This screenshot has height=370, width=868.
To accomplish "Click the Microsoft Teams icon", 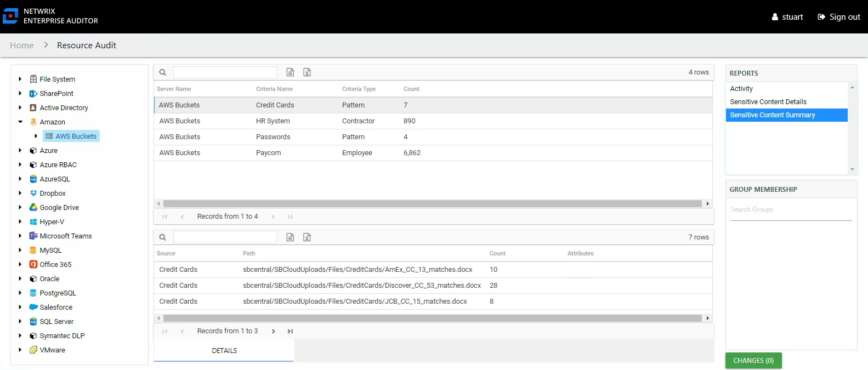I will (33, 236).
